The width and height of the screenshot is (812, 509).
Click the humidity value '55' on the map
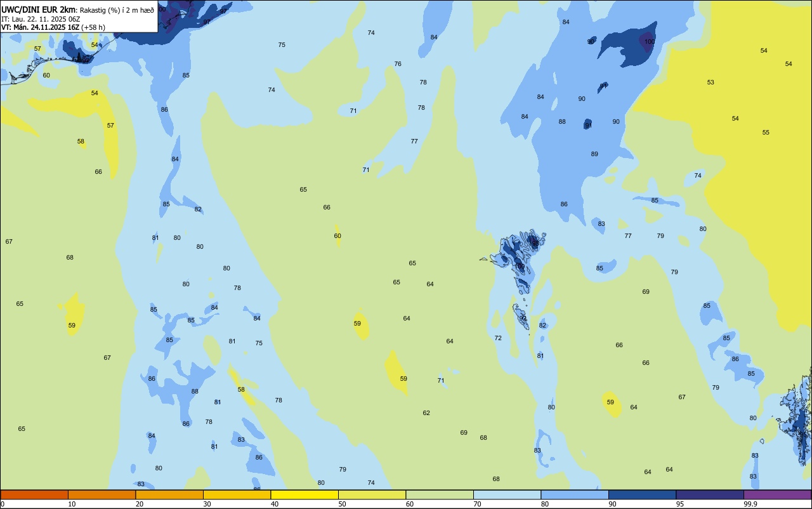pos(766,133)
